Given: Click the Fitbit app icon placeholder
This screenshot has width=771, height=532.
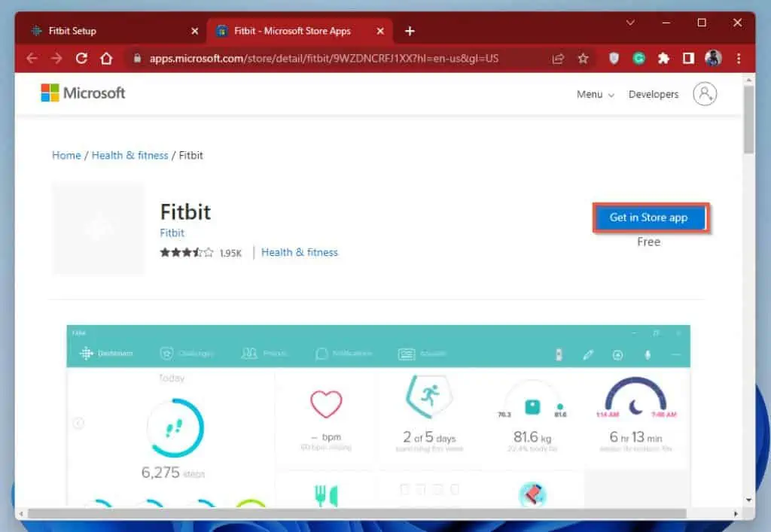Looking at the screenshot, I should [99, 229].
